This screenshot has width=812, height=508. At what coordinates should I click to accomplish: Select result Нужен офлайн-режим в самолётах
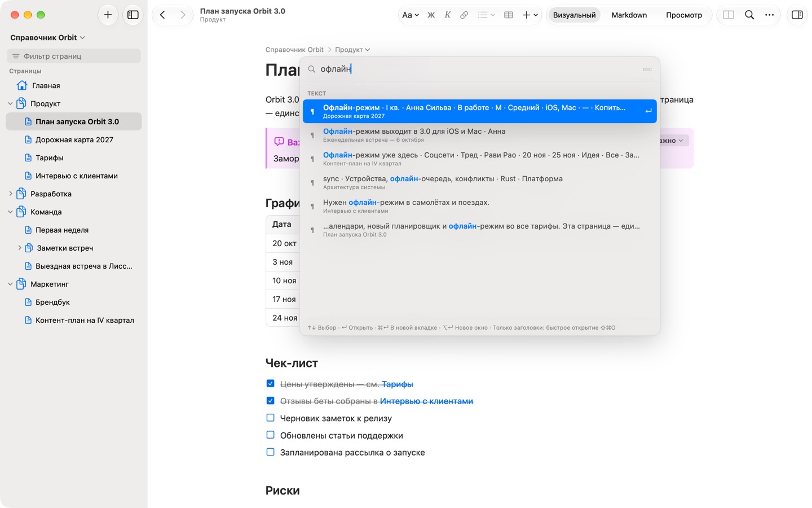[480, 206]
